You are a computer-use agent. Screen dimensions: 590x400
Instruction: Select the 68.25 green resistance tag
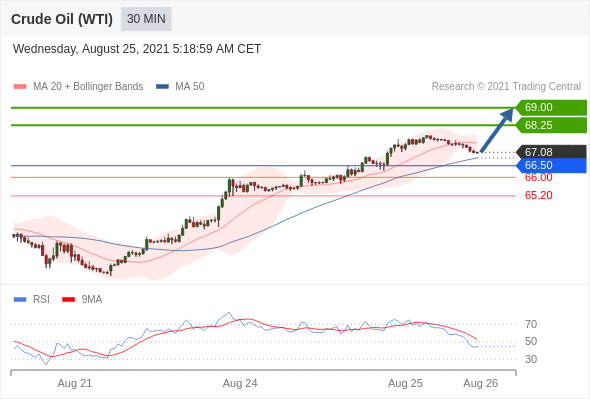551,125
